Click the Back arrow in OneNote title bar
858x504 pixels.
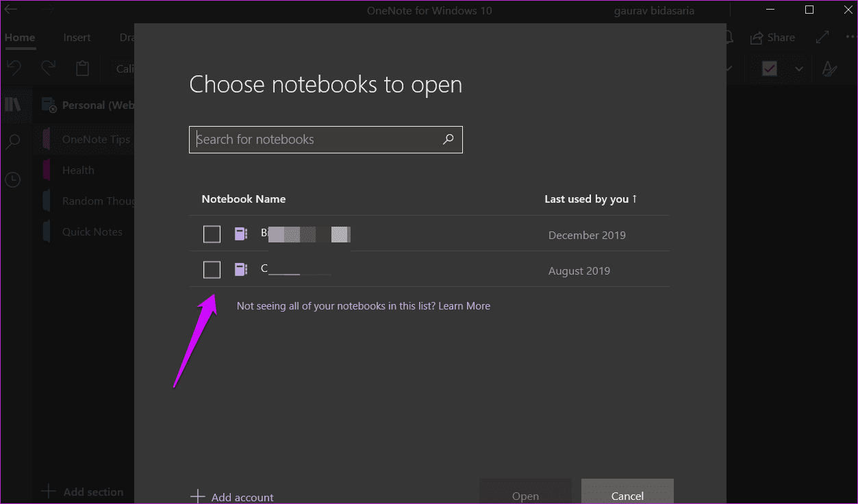pyautogui.click(x=12, y=10)
